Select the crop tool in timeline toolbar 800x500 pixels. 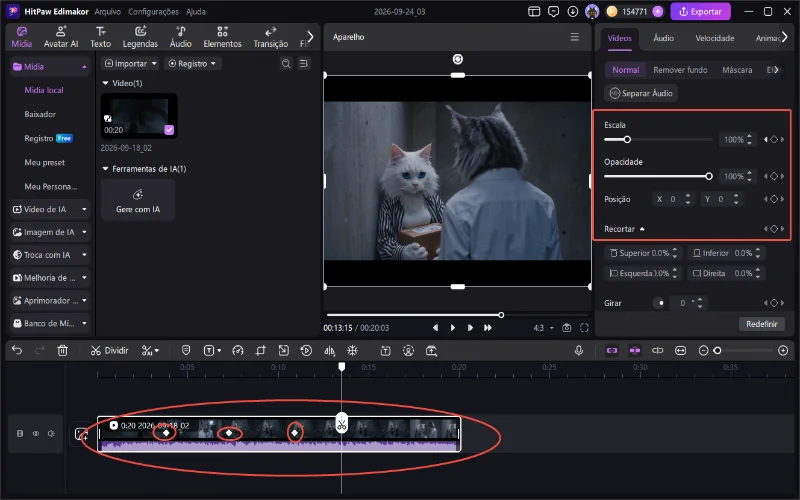261,351
